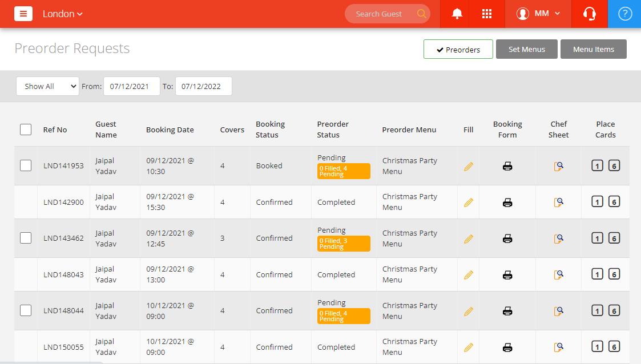This screenshot has height=364, width=641.
Task: Open the help question mark icon
Action: click(625, 14)
